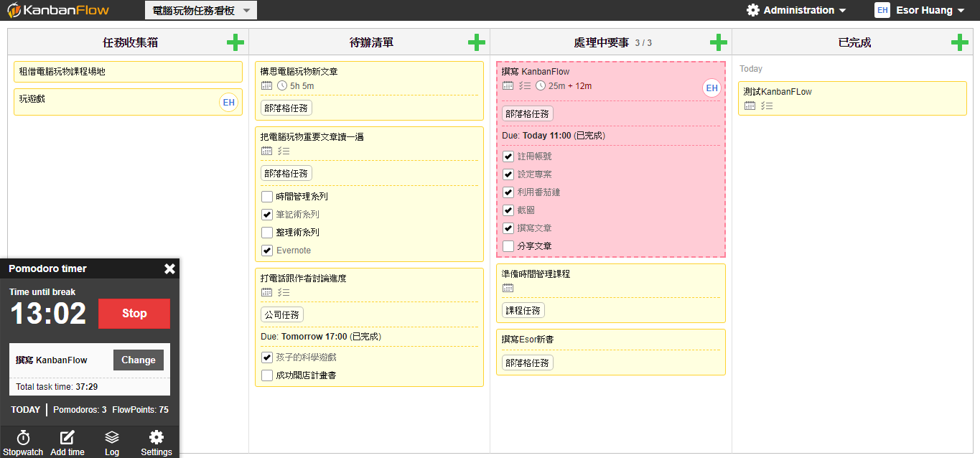Click the EH avatar on 玩遊戲 card
Viewport: 980px width, 458px height.
coord(228,103)
